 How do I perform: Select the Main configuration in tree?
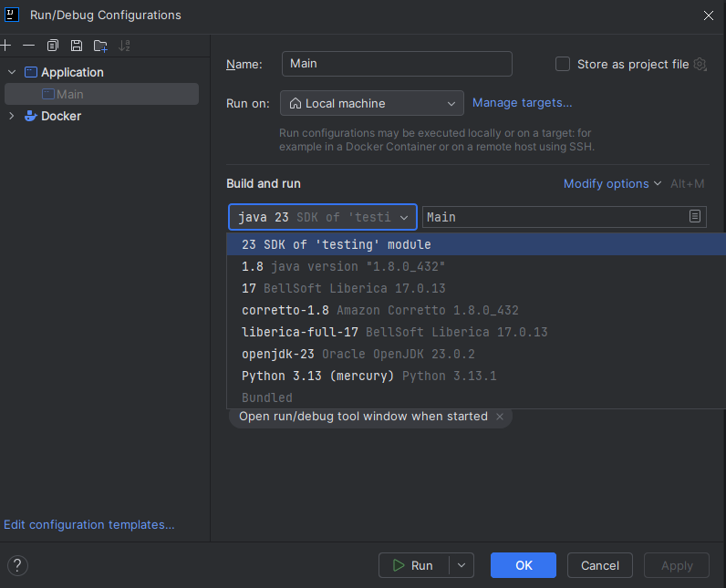coord(101,94)
